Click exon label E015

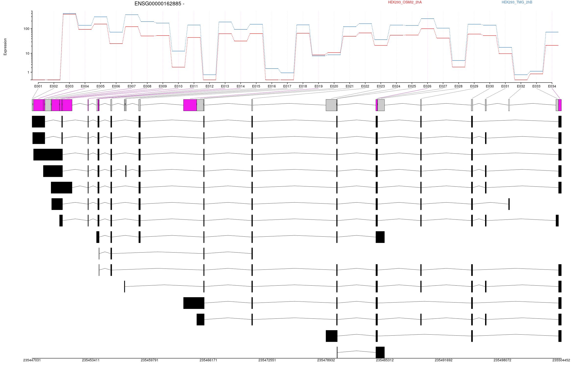[256, 86]
